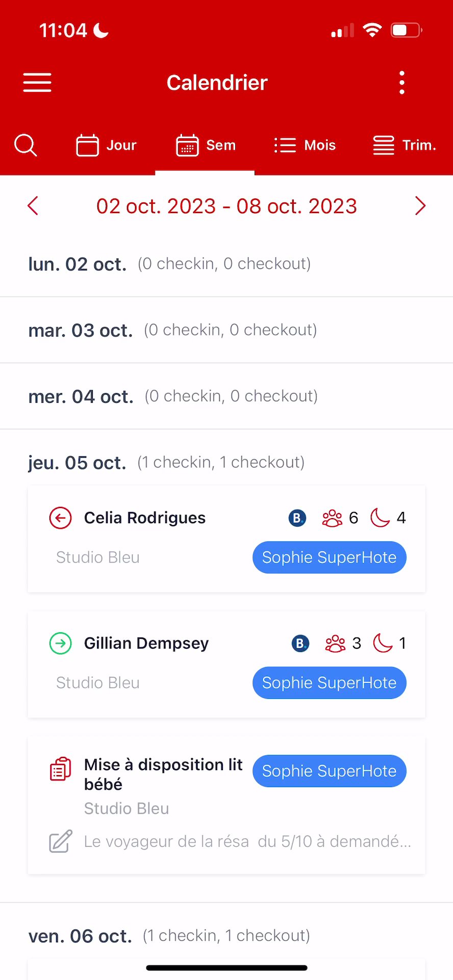Screen dimensions: 453x980
Task: Tap Sophie SuperHote button on Celia's reservation
Action: (x=329, y=557)
